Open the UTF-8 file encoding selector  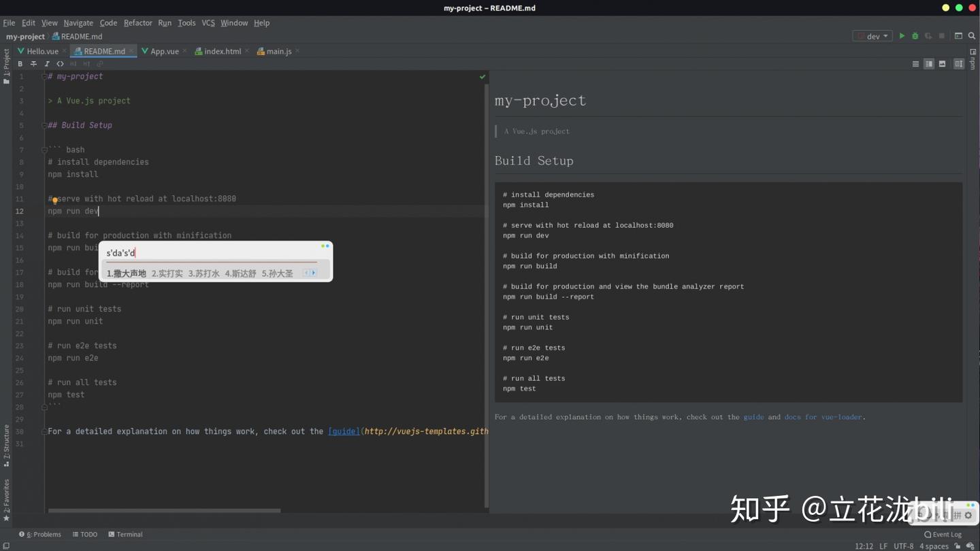tap(903, 546)
